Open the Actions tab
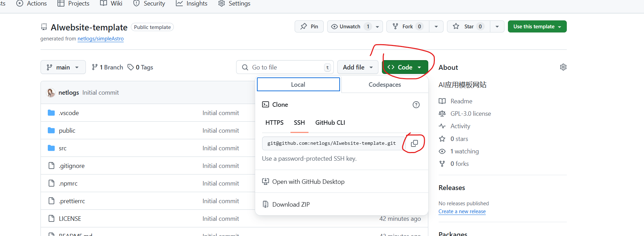644x236 pixels. [x=32, y=3]
